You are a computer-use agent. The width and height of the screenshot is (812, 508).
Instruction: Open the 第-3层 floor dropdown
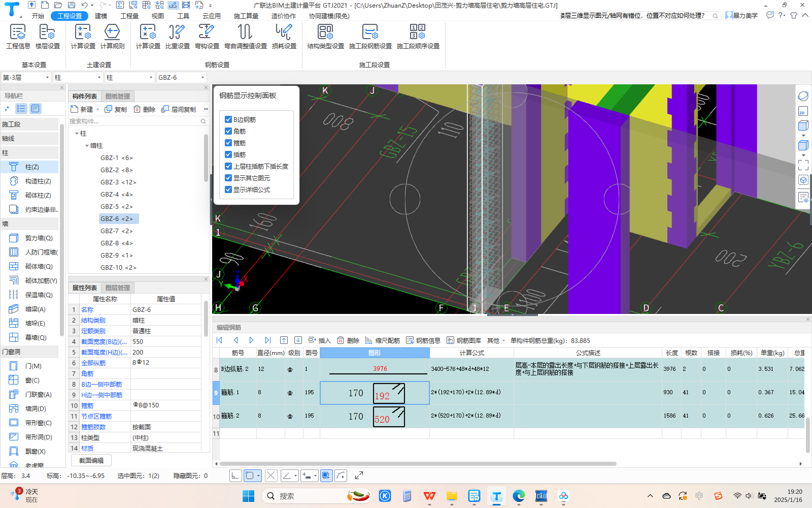tap(26, 78)
